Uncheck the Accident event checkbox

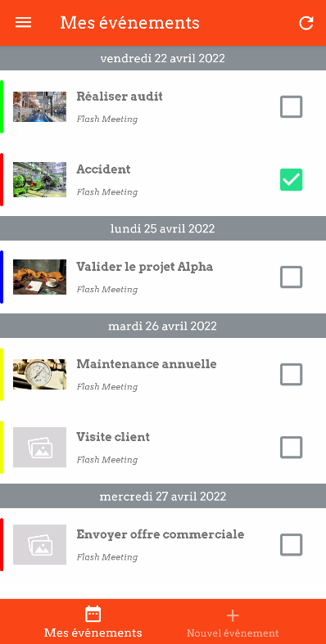click(291, 179)
